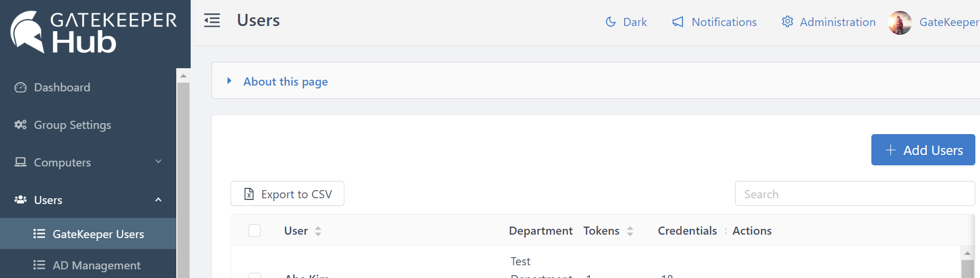Viewport: 980px width, 278px height.
Task: Click the Administration gear icon
Action: pyautogui.click(x=787, y=22)
